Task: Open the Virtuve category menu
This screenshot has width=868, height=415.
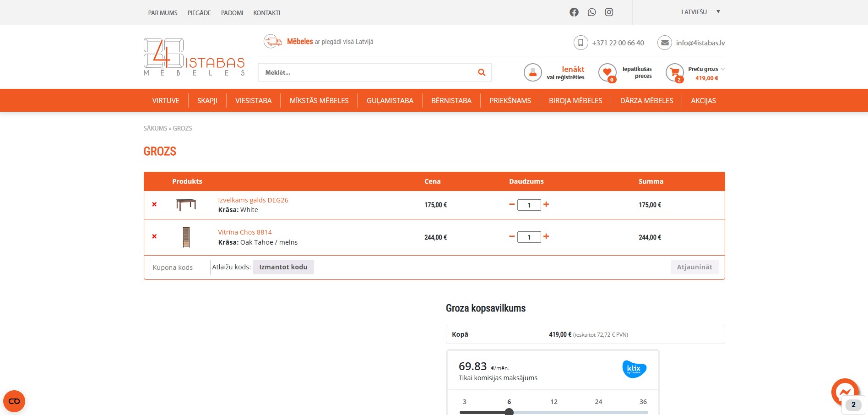Action: tap(166, 100)
